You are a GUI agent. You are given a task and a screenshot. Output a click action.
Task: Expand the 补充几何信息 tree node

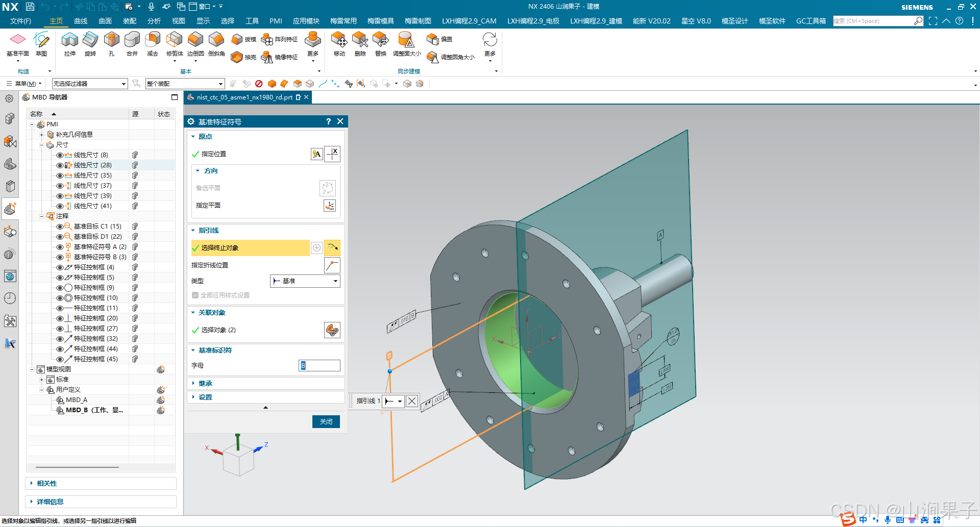pyautogui.click(x=42, y=135)
